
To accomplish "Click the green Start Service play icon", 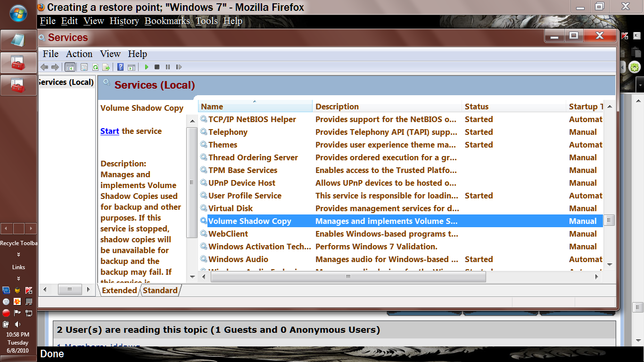I will coord(147,67).
